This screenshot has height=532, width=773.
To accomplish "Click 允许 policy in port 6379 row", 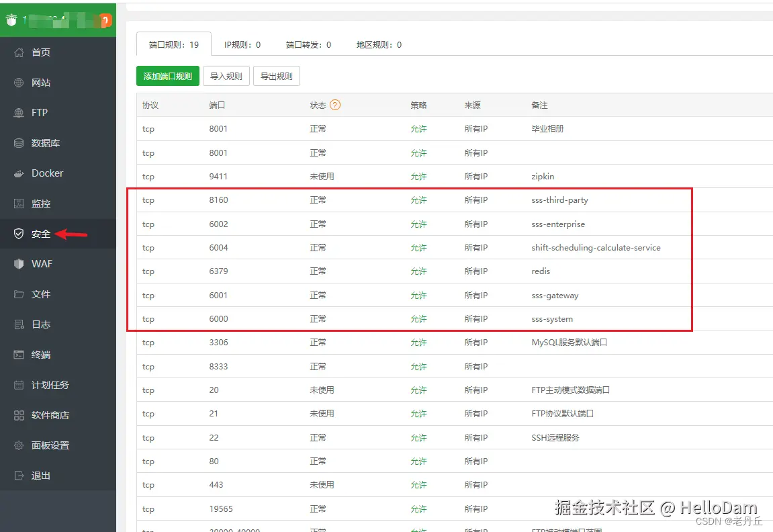I will tap(418, 271).
